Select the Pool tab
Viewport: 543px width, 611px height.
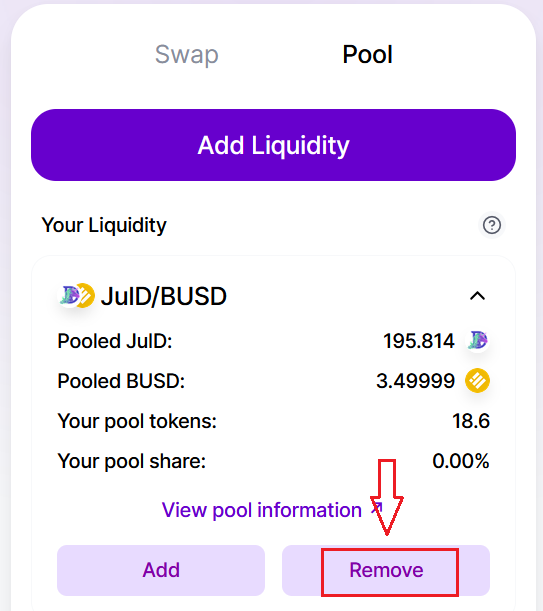tap(368, 55)
